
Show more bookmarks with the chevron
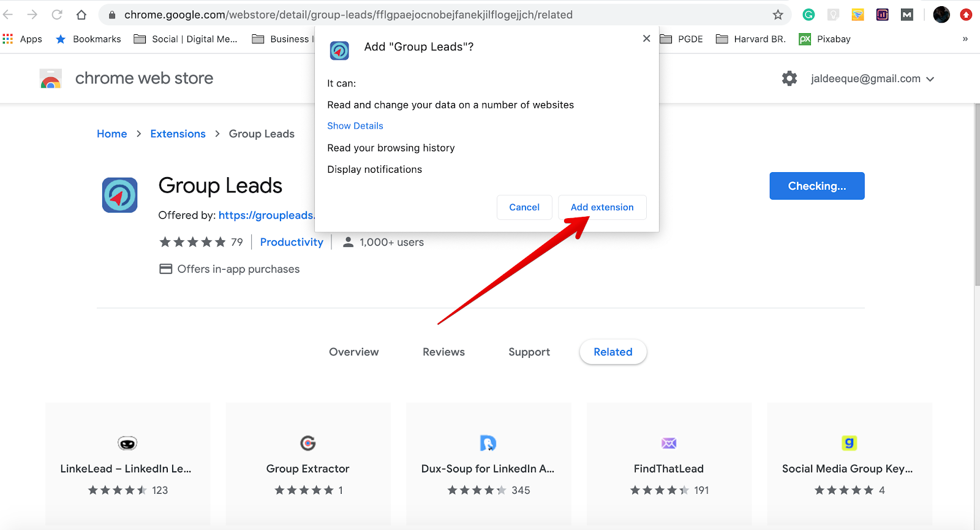click(x=965, y=39)
